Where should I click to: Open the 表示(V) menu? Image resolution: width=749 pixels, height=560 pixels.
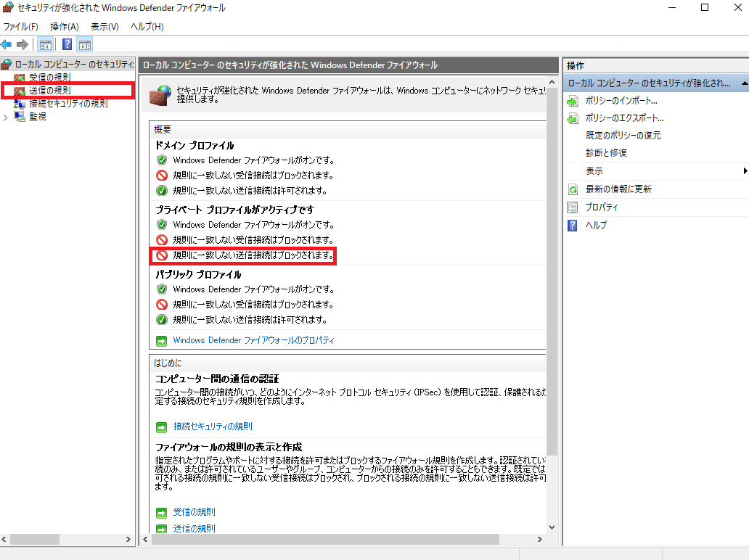pos(105,27)
